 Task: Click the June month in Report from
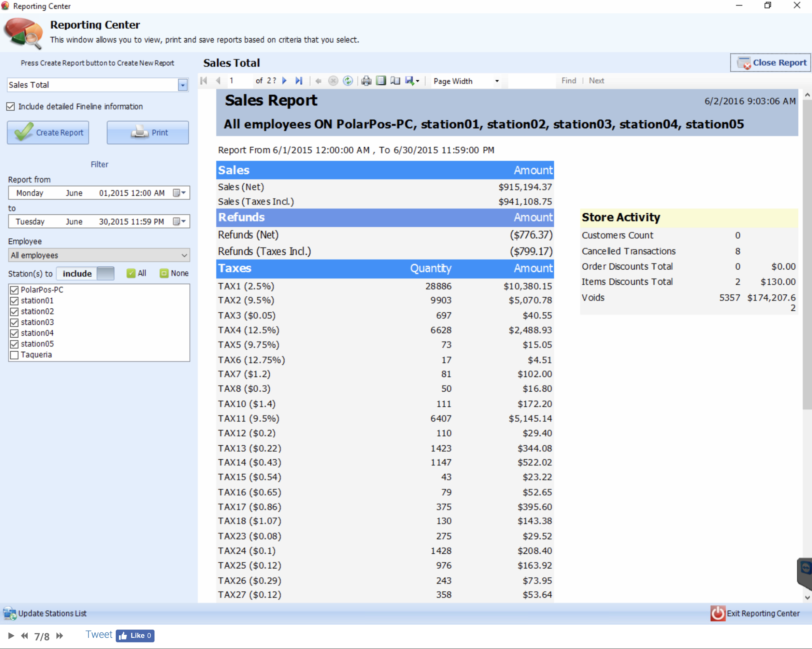74,193
